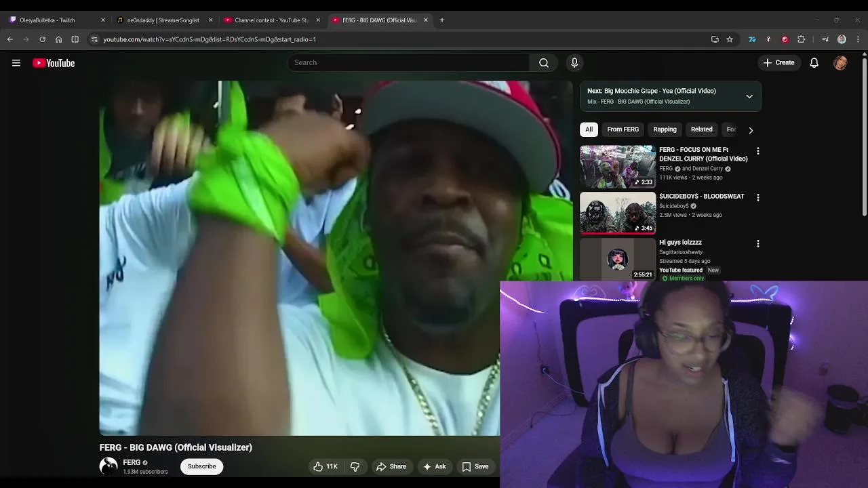Click the video title BIG DAWG (Official Visualizer)
Viewport: 868px width, 488px height.
pyautogui.click(x=176, y=447)
